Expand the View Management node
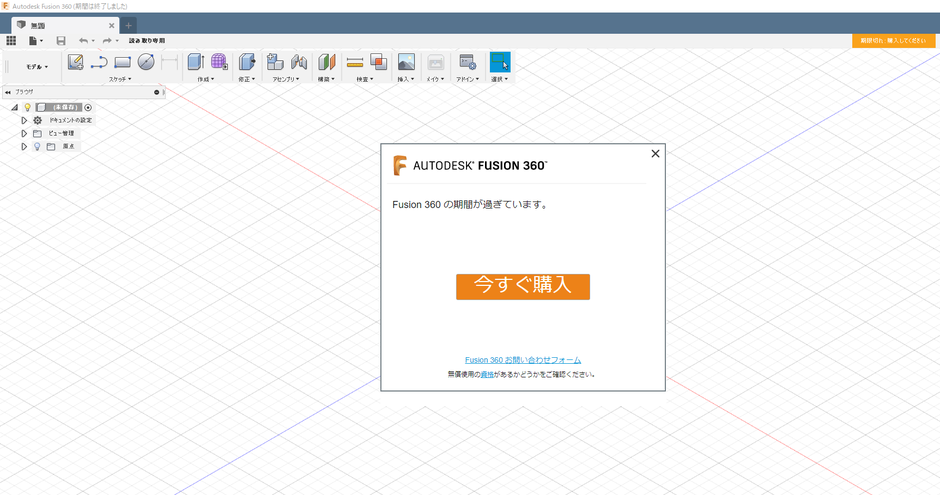940x495 pixels. pyautogui.click(x=24, y=133)
